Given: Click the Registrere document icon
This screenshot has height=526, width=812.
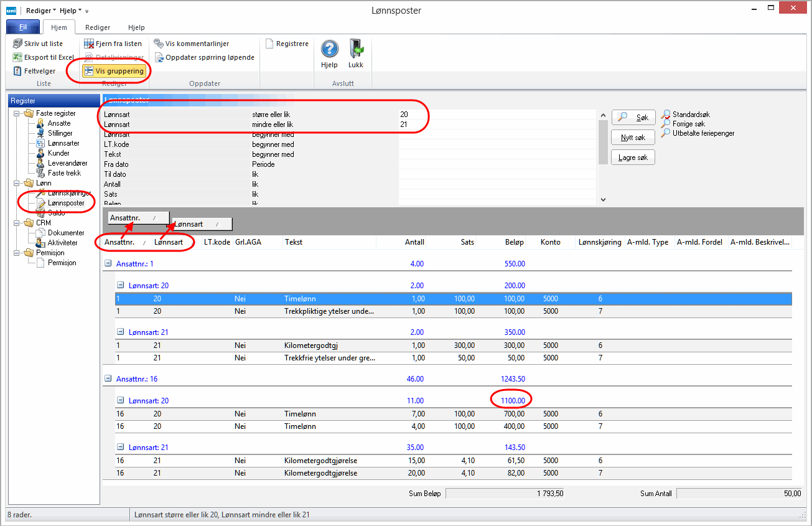Looking at the screenshot, I should pos(269,44).
